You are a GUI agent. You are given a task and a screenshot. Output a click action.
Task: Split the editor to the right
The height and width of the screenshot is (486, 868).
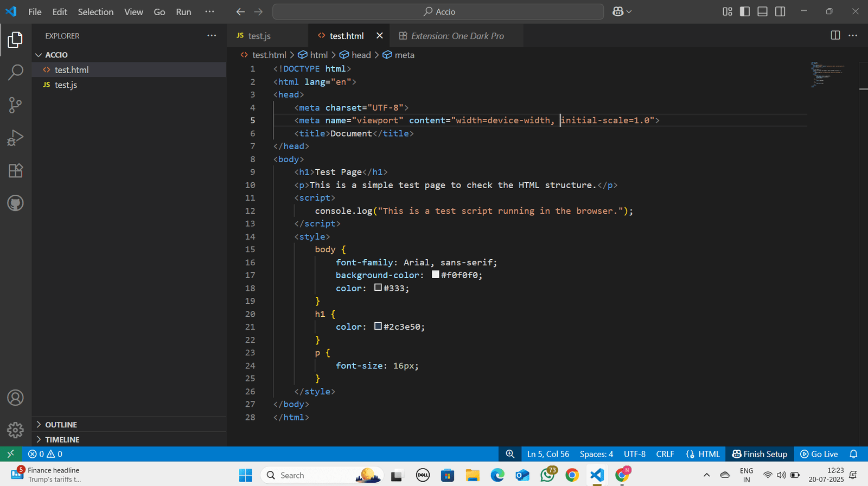[835, 35]
